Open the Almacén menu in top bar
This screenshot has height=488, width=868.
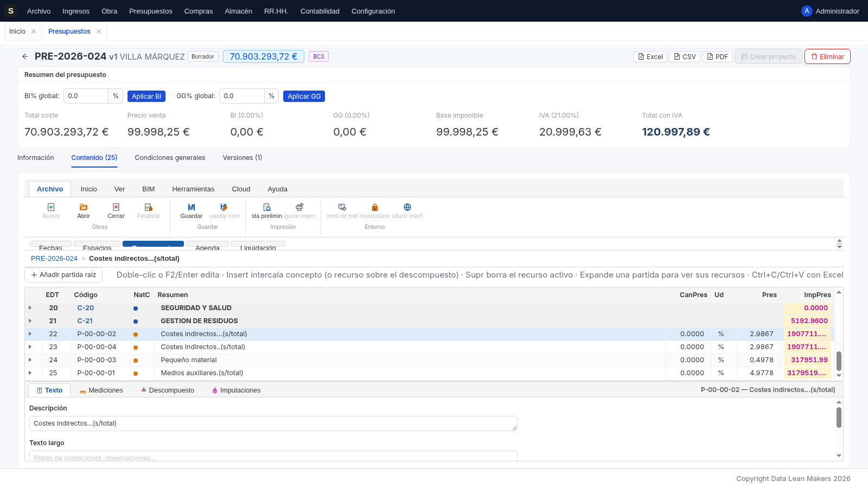click(x=239, y=11)
